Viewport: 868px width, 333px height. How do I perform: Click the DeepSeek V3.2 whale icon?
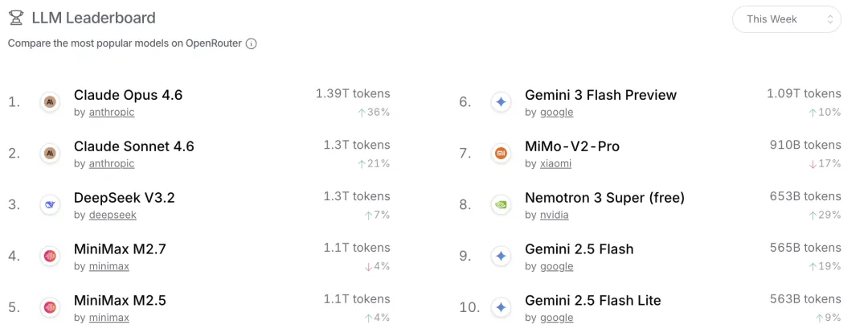click(50, 205)
